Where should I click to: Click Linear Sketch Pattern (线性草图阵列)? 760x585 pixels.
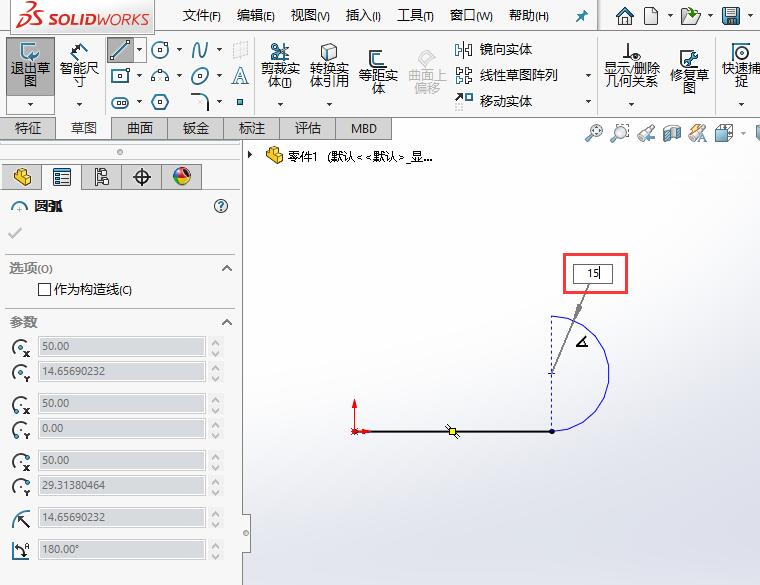click(x=507, y=75)
